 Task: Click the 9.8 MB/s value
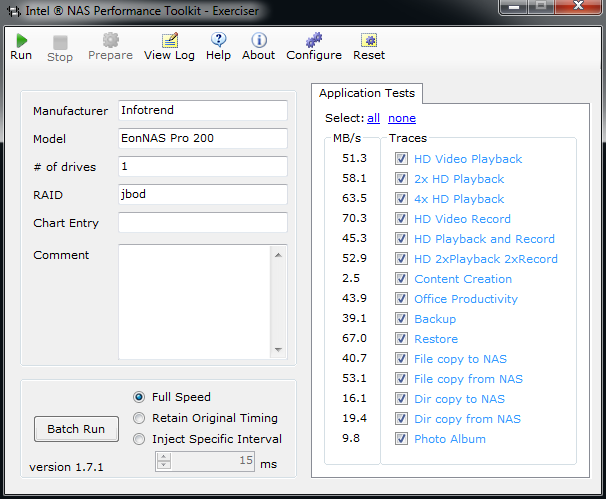(x=351, y=438)
